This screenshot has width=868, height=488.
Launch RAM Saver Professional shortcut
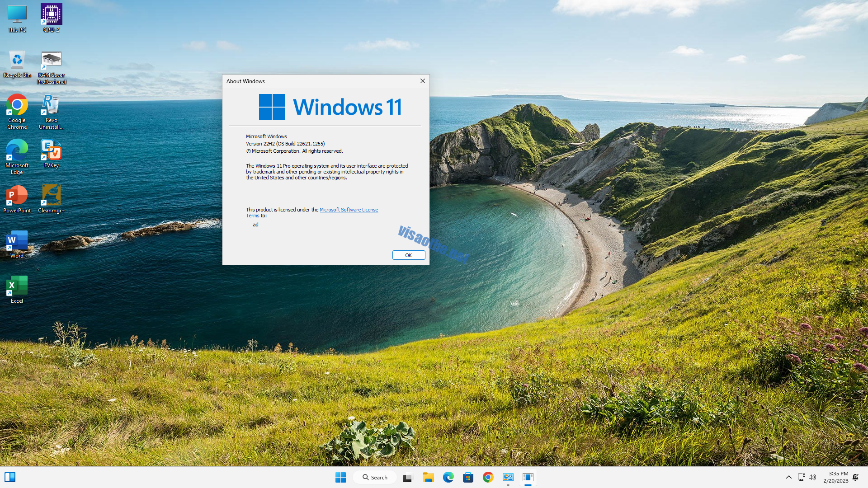[x=52, y=67]
